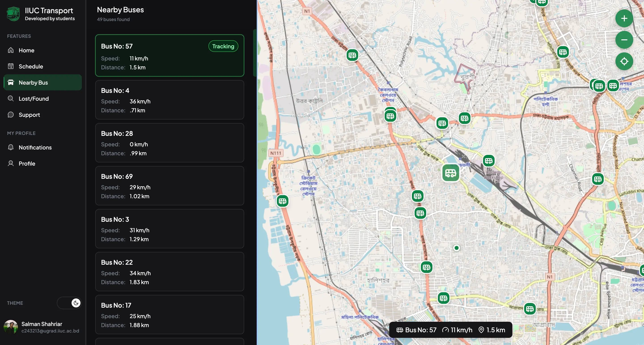Click the IIUC Transport bus logo
Image resolution: width=644 pixels, height=345 pixels.
(x=13, y=14)
